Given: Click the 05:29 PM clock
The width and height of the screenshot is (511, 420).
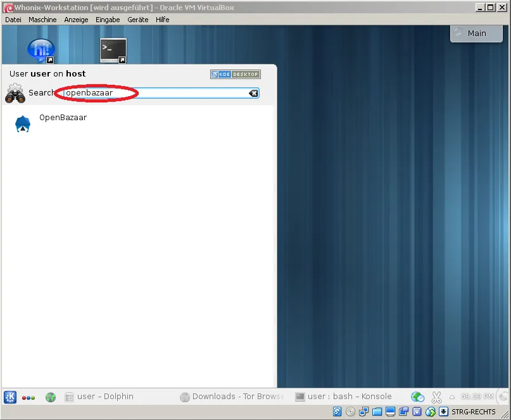Looking at the screenshot, I should pos(477,397).
